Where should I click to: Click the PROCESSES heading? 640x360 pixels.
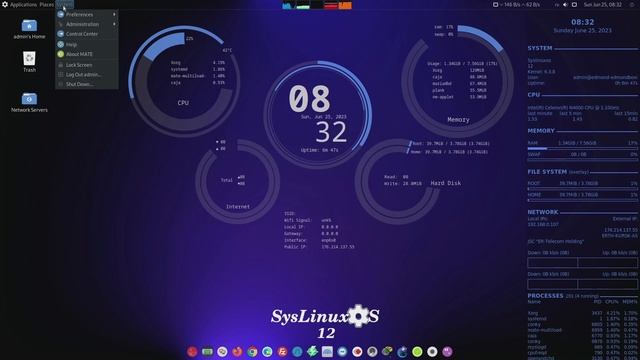pyautogui.click(x=545, y=296)
